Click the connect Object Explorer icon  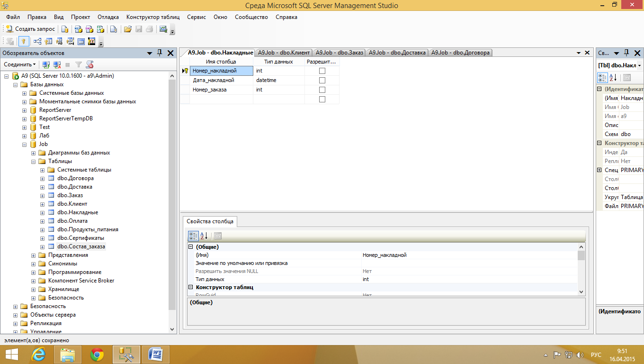click(x=46, y=64)
